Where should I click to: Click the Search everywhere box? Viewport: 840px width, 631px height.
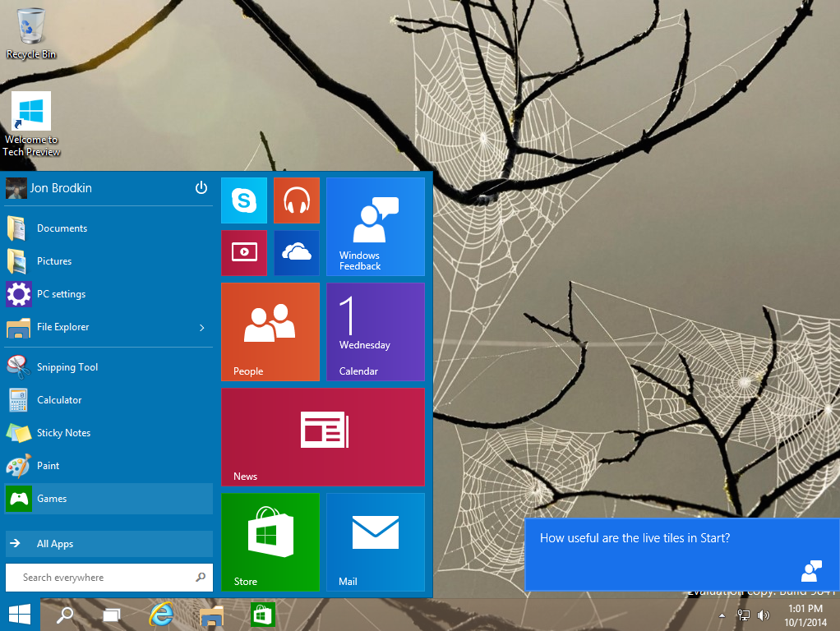pos(99,577)
